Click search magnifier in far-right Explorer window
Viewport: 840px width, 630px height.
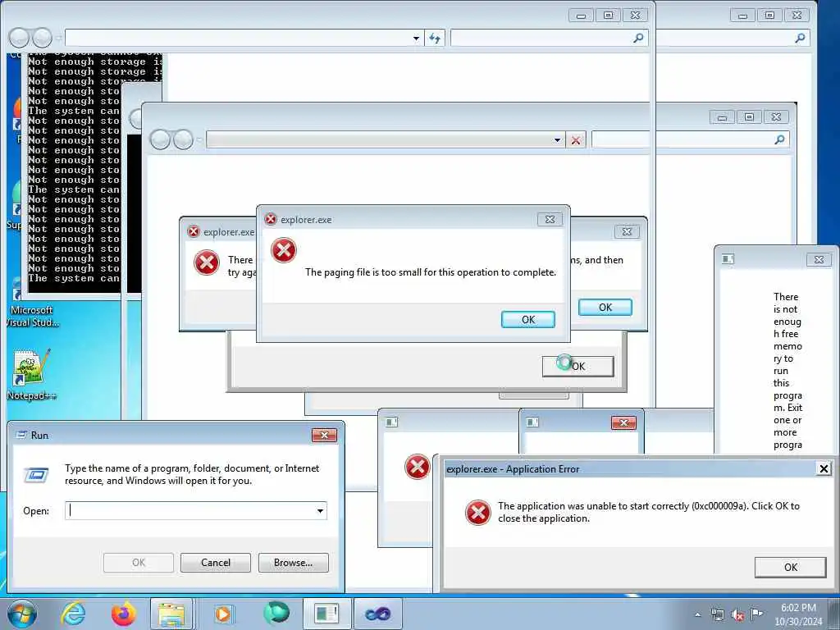tap(801, 38)
